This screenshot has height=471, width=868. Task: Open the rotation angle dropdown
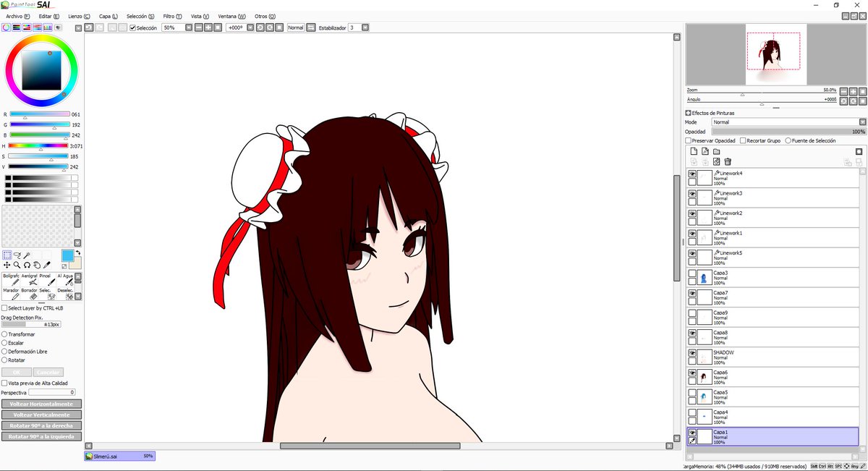tap(250, 27)
